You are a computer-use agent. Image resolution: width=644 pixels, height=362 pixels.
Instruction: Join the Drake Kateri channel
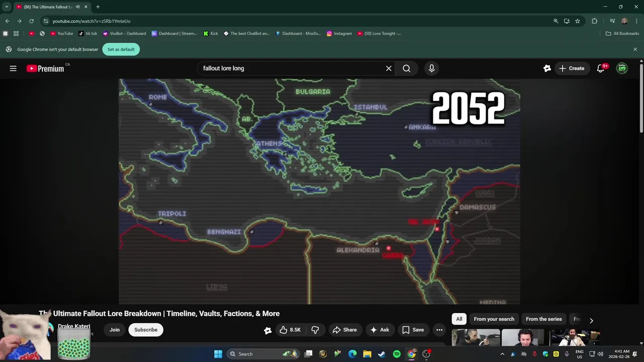[115, 330]
